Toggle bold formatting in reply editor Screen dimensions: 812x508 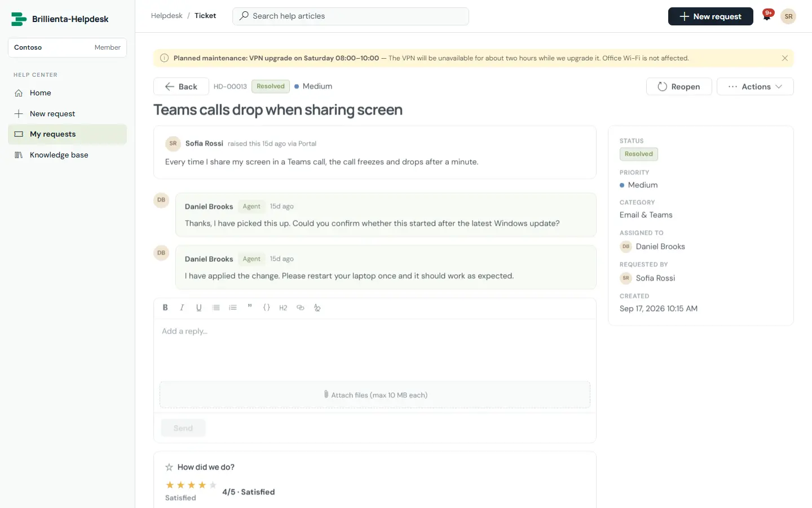(x=165, y=308)
